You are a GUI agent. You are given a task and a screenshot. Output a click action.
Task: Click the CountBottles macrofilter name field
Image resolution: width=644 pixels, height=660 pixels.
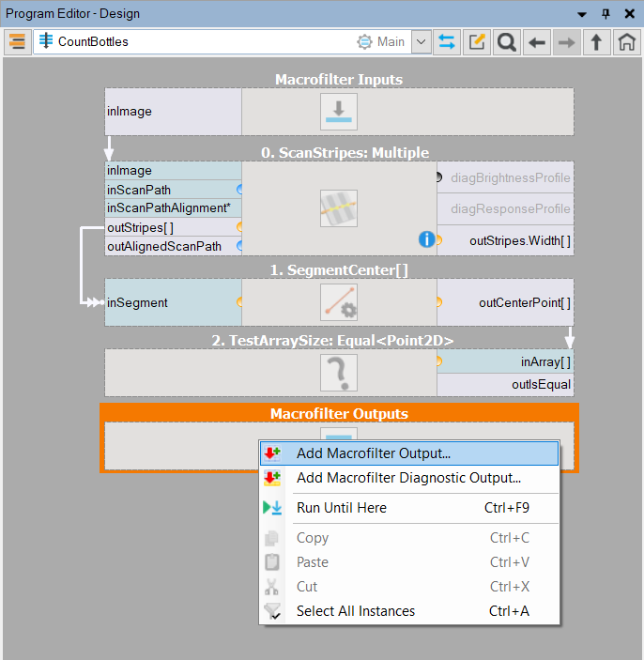point(188,42)
